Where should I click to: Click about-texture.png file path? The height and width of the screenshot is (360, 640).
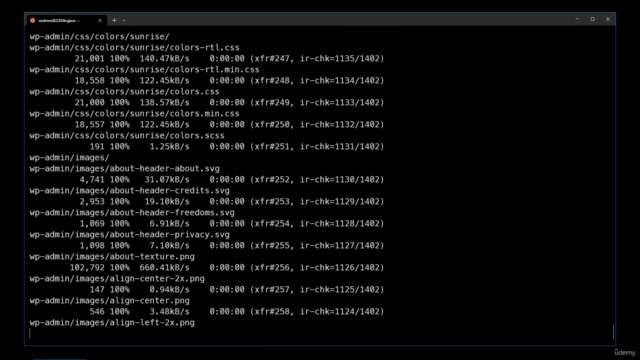point(112,257)
